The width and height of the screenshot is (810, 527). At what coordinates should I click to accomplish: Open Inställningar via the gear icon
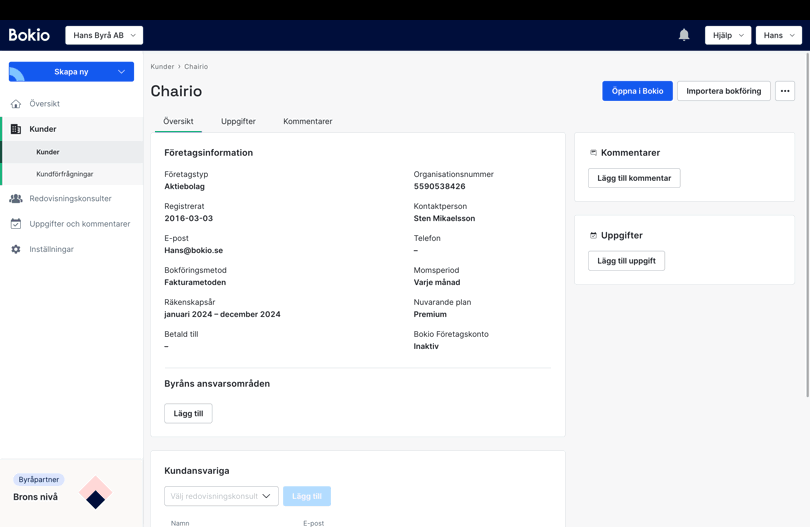(16, 249)
